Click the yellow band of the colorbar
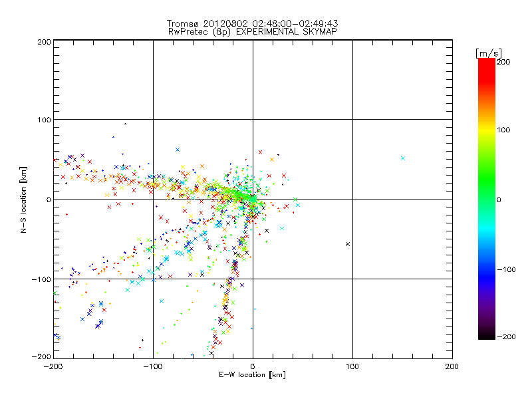This screenshot has height=399, width=532. (x=487, y=130)
